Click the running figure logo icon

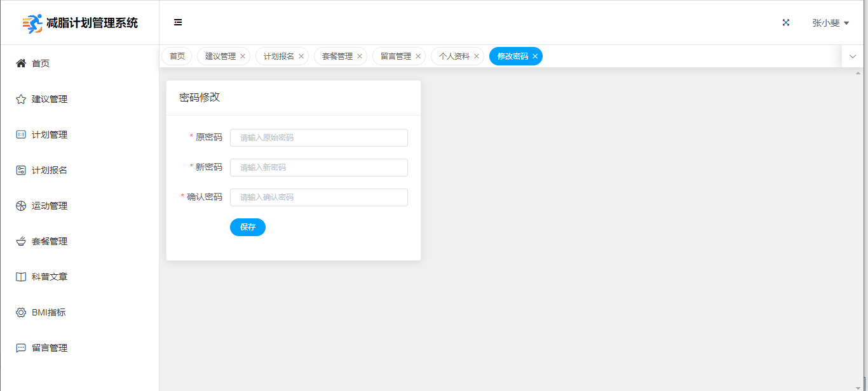(32, 23)
